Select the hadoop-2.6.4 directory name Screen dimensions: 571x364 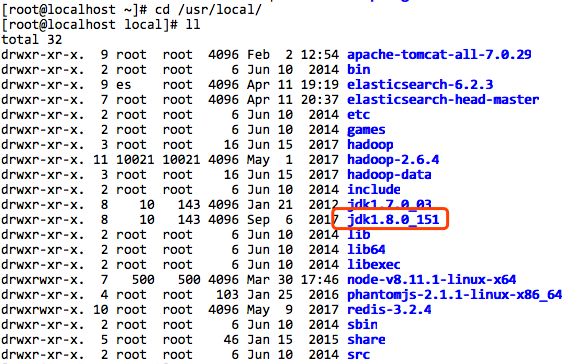pyautogui.click(x=393, y=160)
